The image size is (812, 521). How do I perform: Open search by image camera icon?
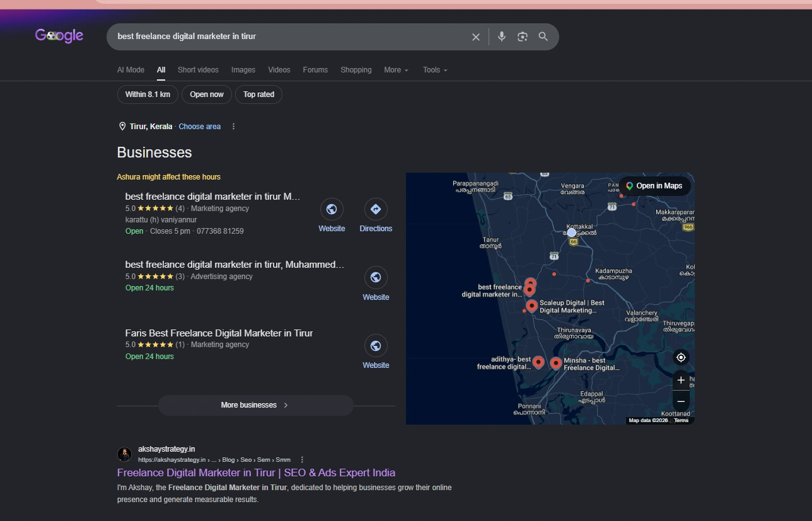522,37
